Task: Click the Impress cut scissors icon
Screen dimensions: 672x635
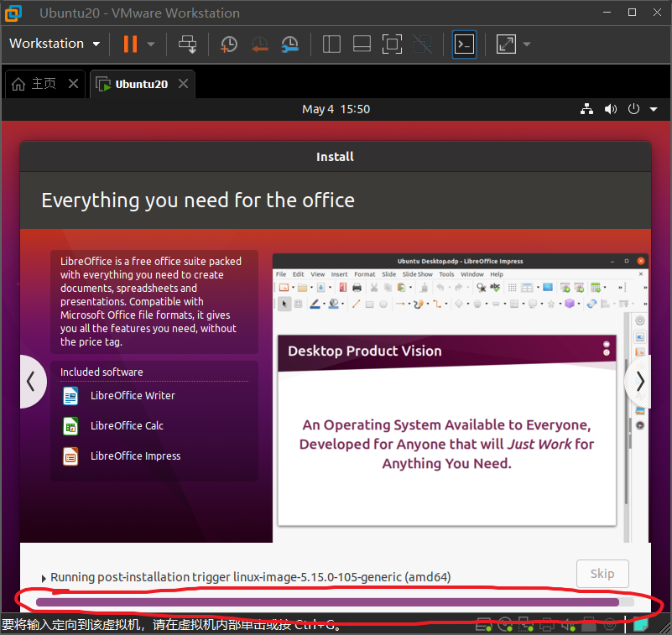Action: coord(373,288)
